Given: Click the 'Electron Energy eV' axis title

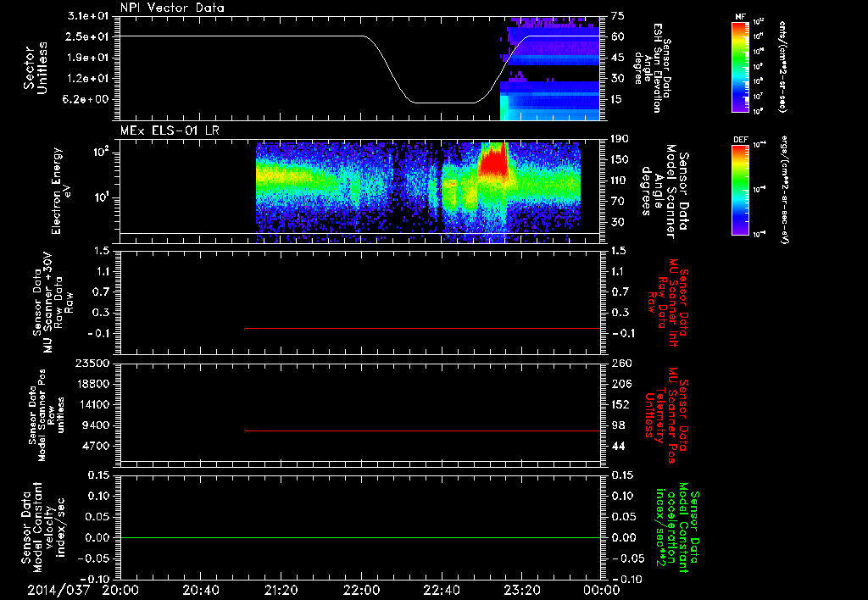Looking at the screenshot, I should point(63,191).
